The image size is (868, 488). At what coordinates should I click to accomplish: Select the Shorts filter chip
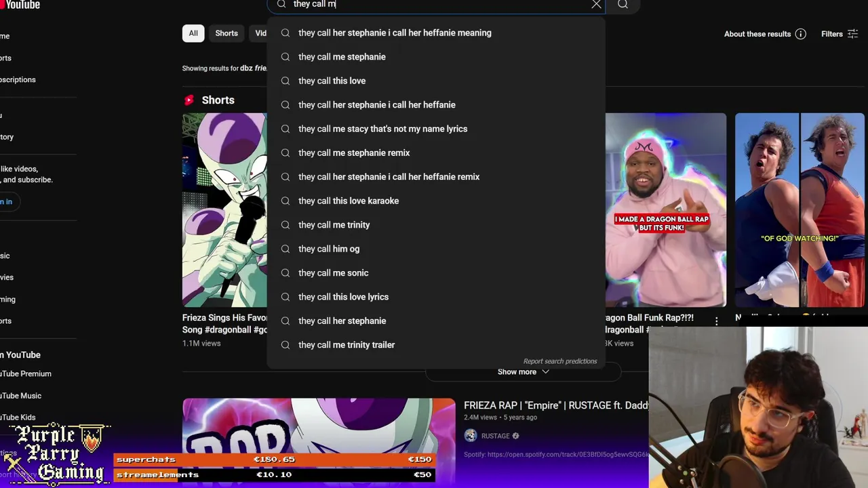pos(226,33)
